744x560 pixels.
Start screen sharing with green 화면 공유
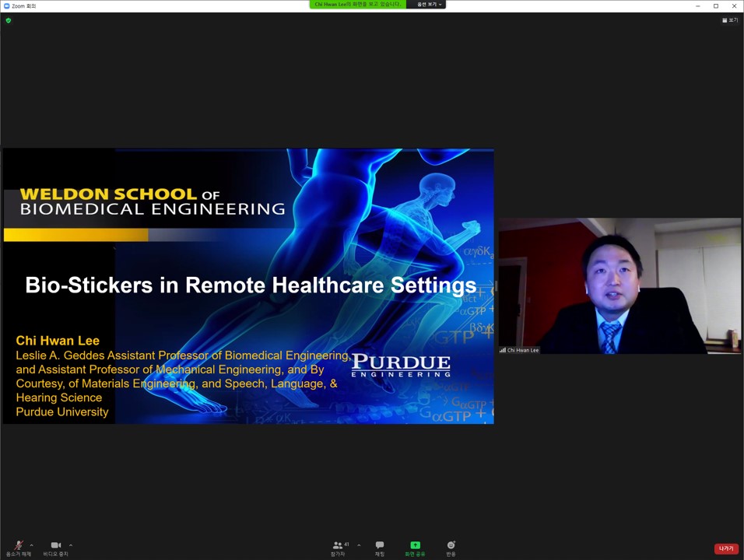(415, 548)
